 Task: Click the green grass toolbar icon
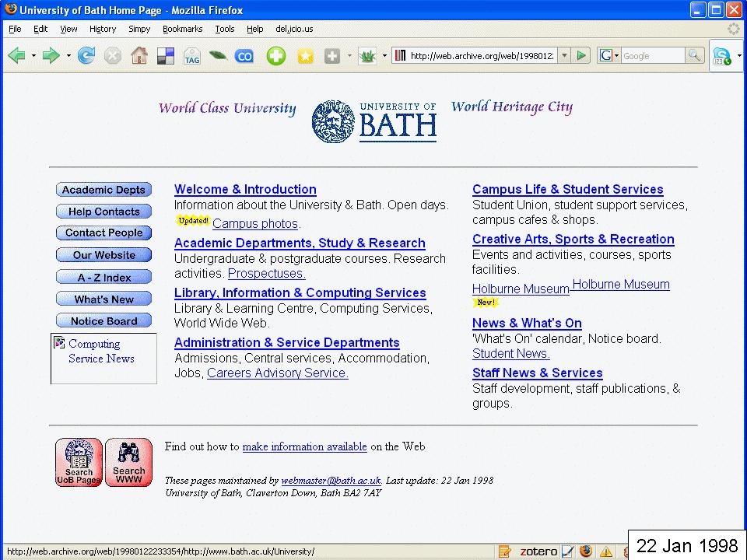point(367,56)
